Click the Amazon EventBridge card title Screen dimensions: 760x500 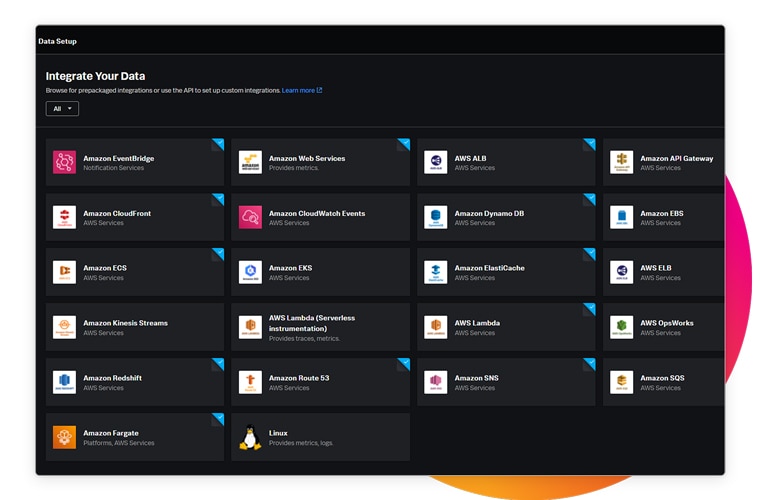click(119, 158)
